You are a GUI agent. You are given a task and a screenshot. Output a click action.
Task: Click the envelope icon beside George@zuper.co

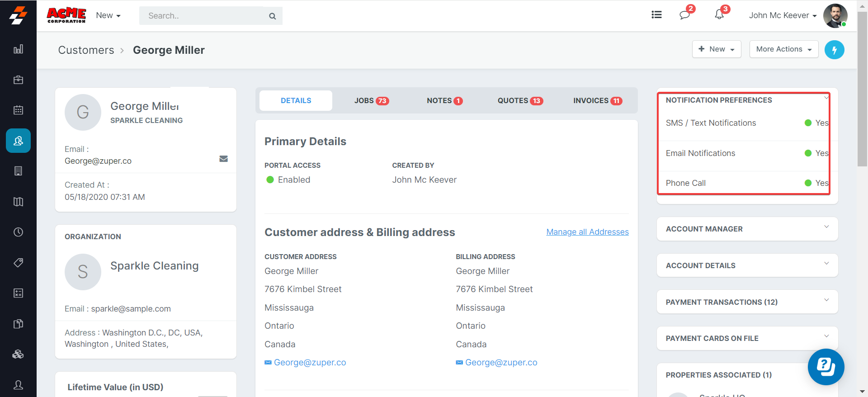point(223,159)
